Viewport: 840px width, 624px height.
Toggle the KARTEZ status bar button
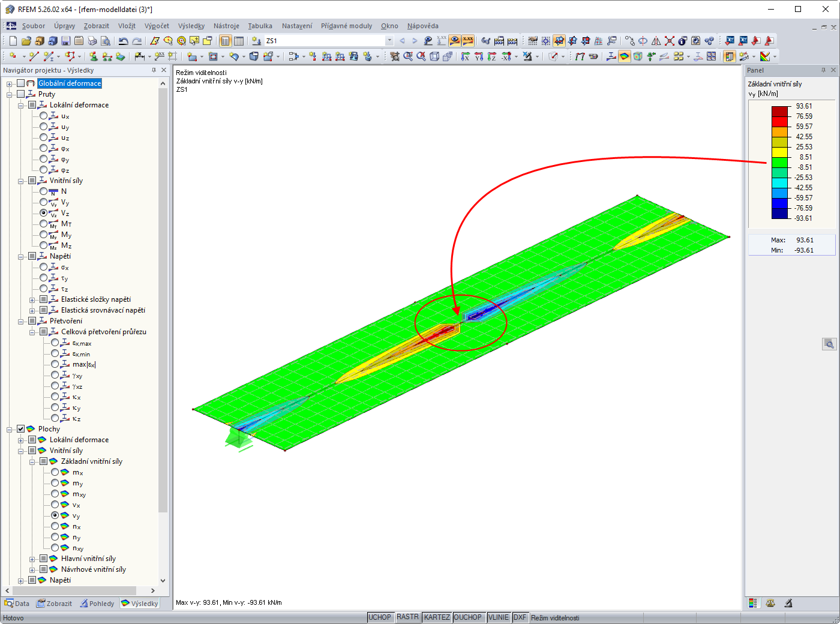437,617
